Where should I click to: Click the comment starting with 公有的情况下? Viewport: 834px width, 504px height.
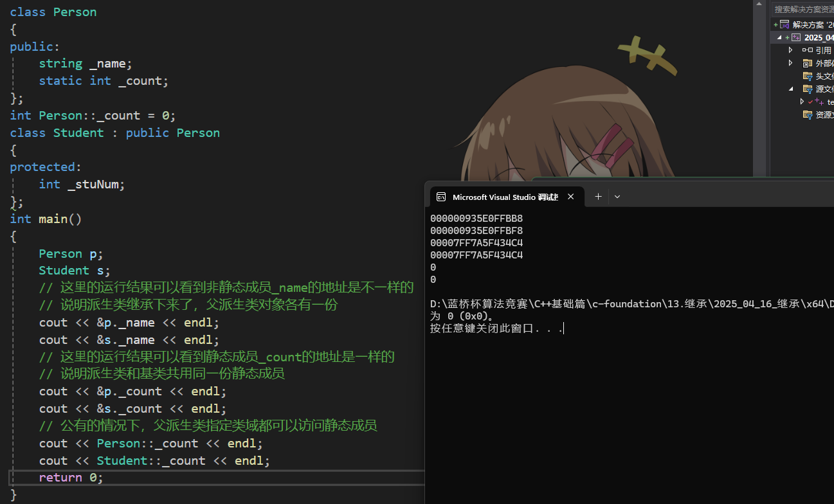[208, 426]
